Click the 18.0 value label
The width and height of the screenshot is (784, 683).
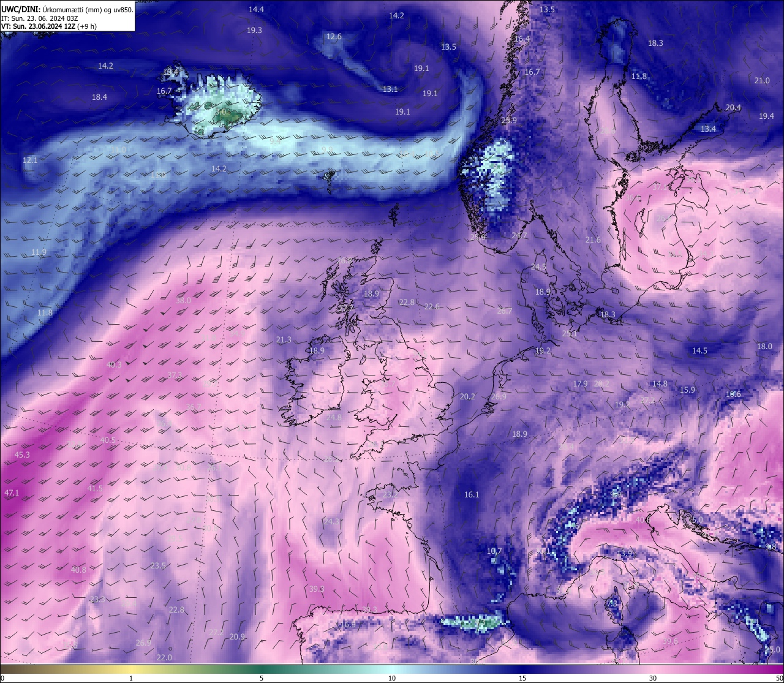pos(764,346)
